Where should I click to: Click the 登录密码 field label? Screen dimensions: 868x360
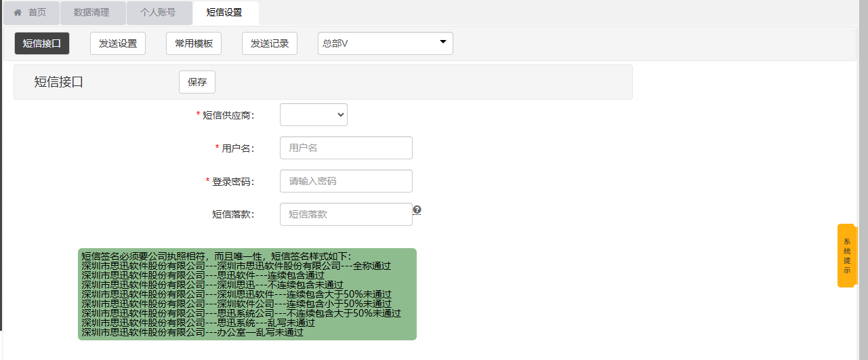click(232, 182)
